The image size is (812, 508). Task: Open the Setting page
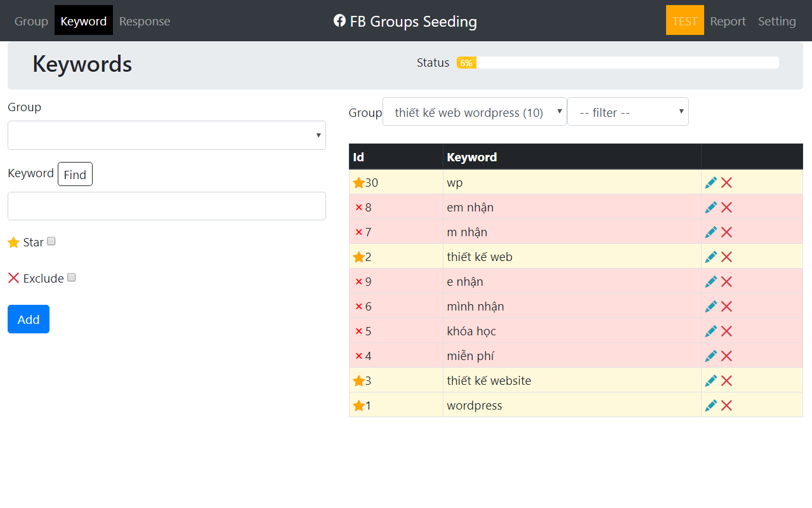(x=777, y=21)
